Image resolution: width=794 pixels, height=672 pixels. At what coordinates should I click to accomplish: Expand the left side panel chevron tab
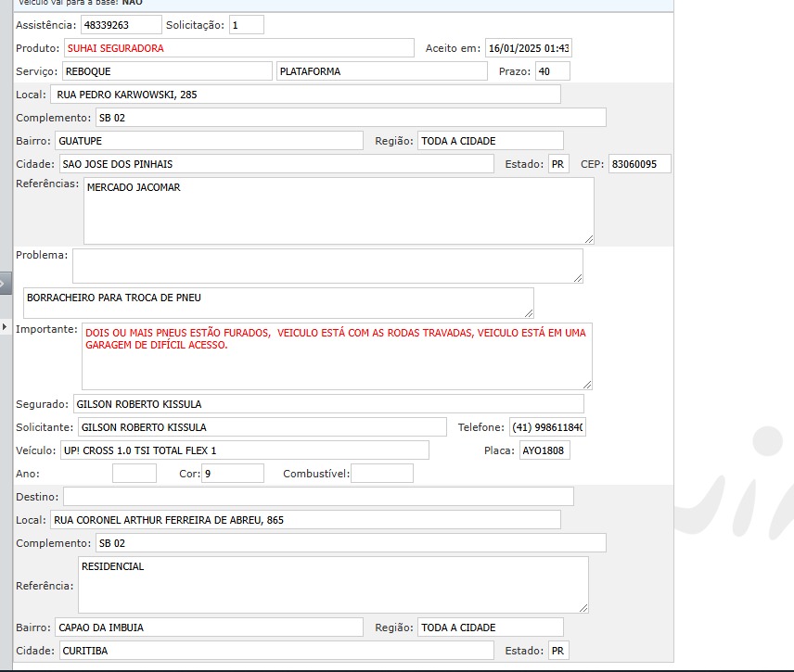(x=5, y=284)
